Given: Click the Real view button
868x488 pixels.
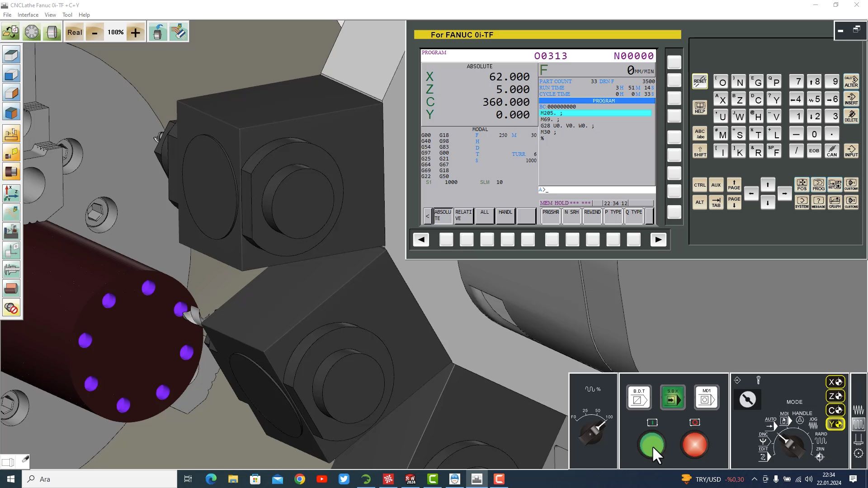Looking at the screenshot, I should tap(75, 32).
